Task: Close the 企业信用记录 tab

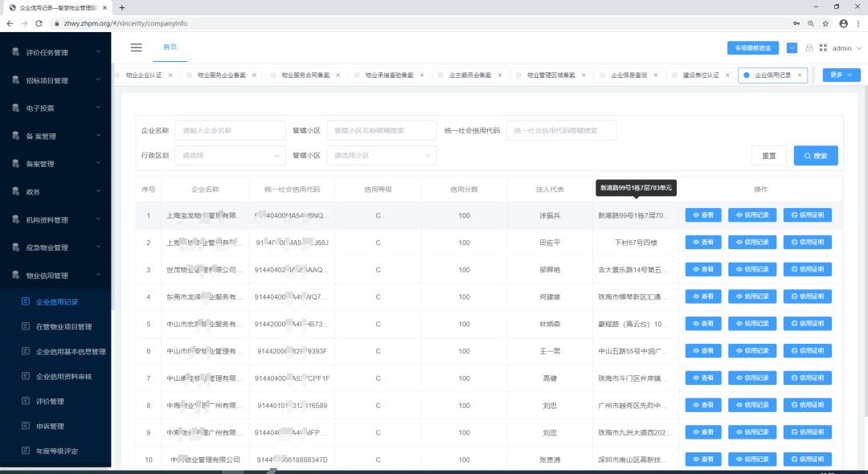Action: pyautogui.click(x=799, y=76)
